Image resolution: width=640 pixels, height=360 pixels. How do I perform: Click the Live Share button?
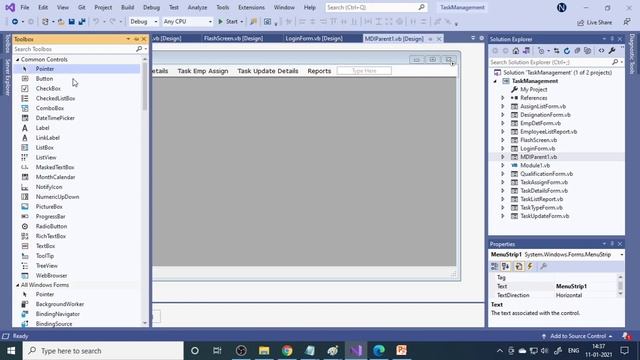(x=594, y=22)
